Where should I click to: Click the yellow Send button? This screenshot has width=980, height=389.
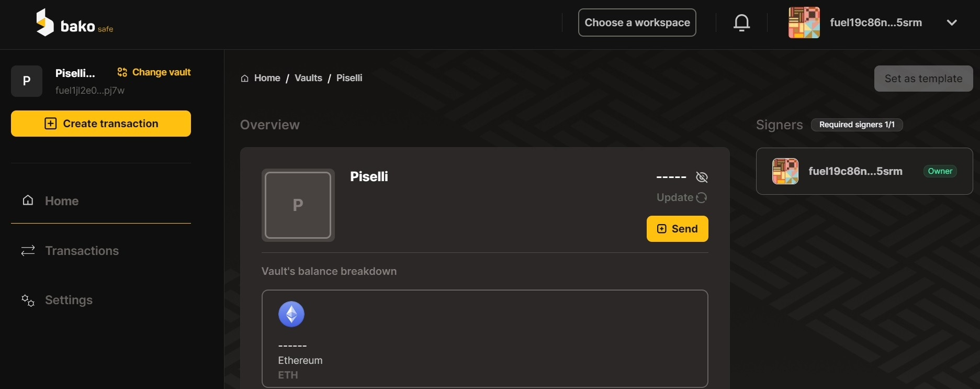[x=677, y=229]
